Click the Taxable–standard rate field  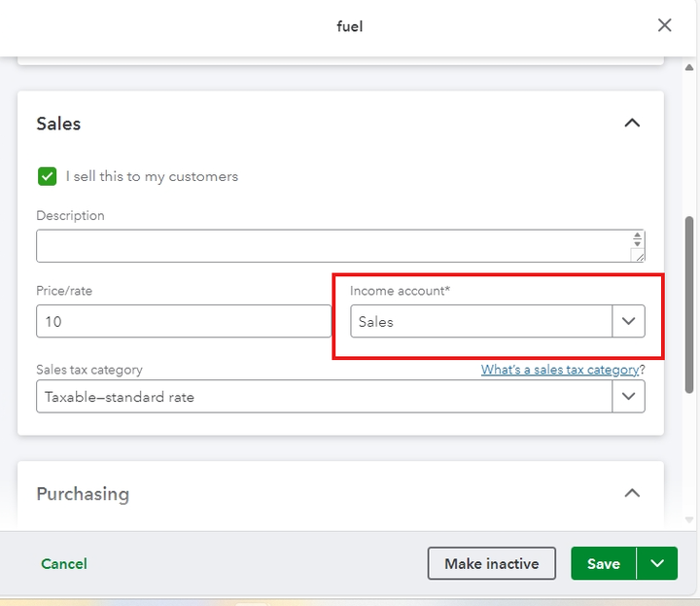pos(324,396)
